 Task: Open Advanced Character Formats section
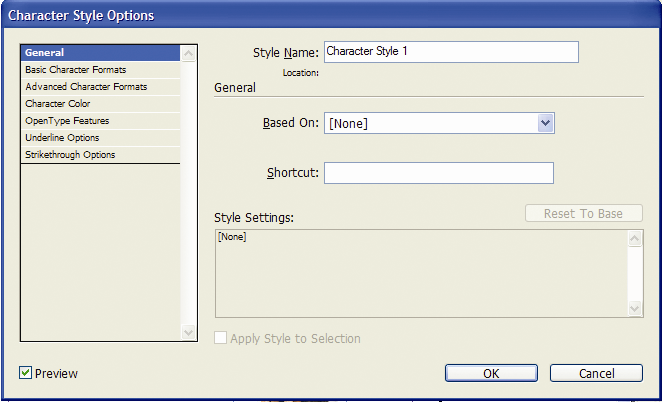tap(100, 87)
